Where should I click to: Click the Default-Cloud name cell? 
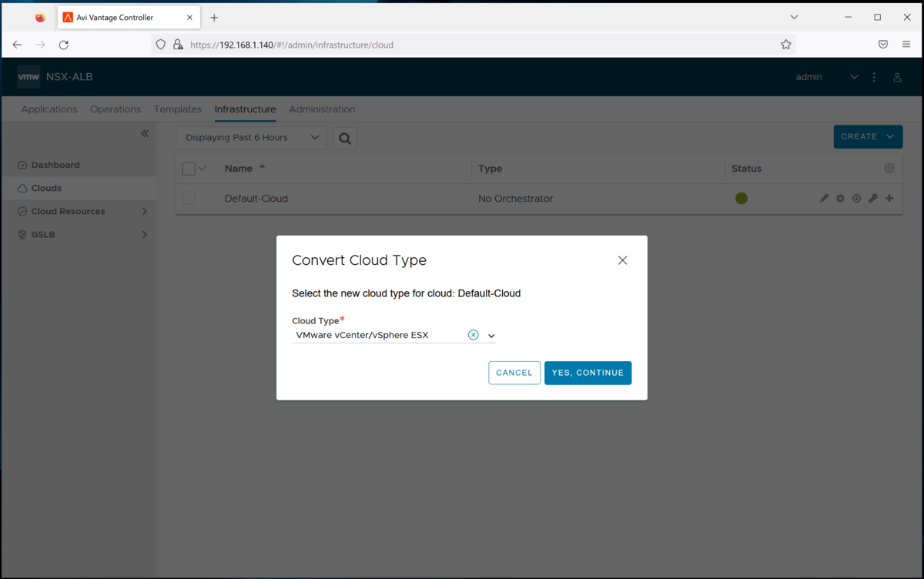256,199
